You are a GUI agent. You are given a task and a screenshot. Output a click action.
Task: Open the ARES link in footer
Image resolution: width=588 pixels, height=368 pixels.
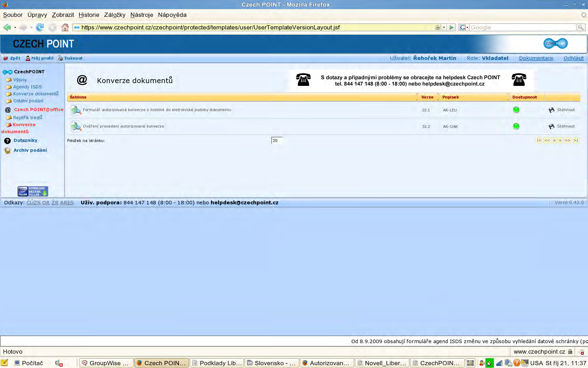pyautogui.click(x=67, y=203)
